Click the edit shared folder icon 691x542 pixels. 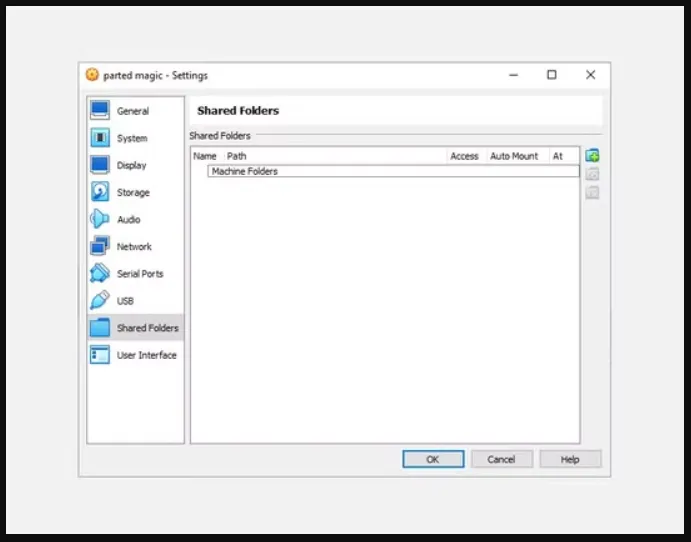[x=592, y=174]
